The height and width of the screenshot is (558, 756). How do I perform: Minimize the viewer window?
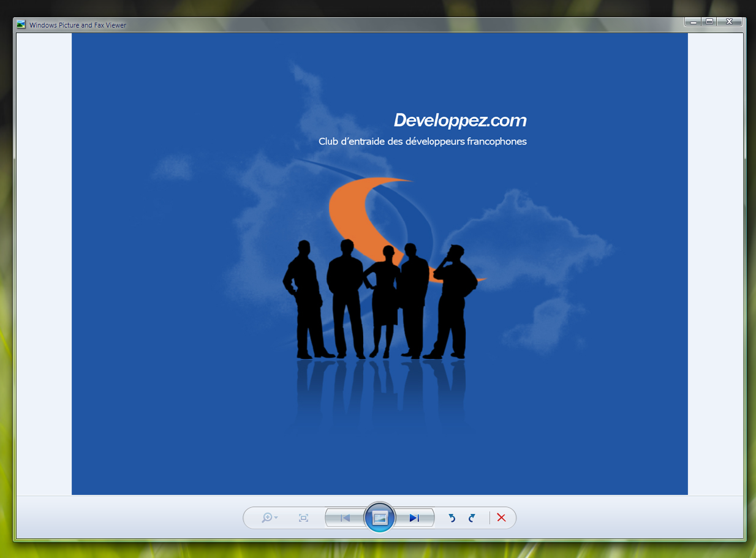click(x=694, y=22)
